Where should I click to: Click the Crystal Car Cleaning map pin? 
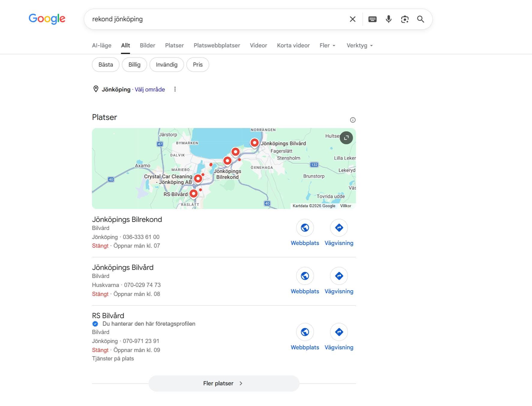[198, 179]
